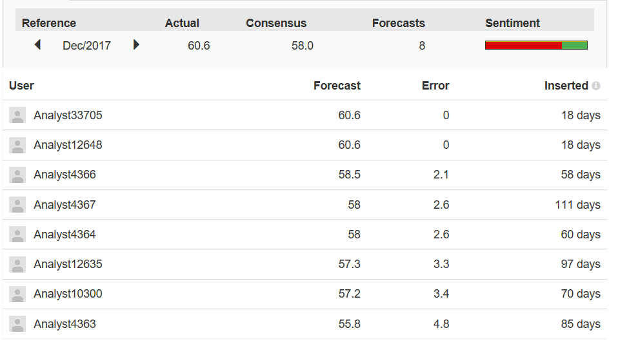Click Analyst12635's avatar icon
This screenshot has width=618, height=364.
(x=17, y=264)
